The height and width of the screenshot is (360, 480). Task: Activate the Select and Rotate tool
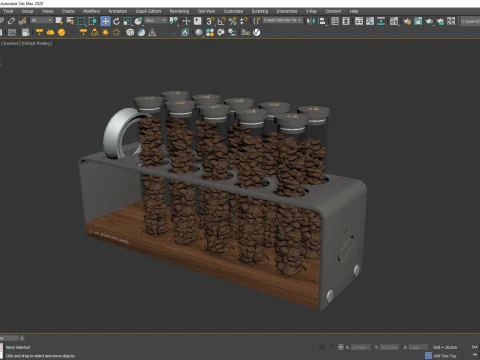[x=116, y=21]
